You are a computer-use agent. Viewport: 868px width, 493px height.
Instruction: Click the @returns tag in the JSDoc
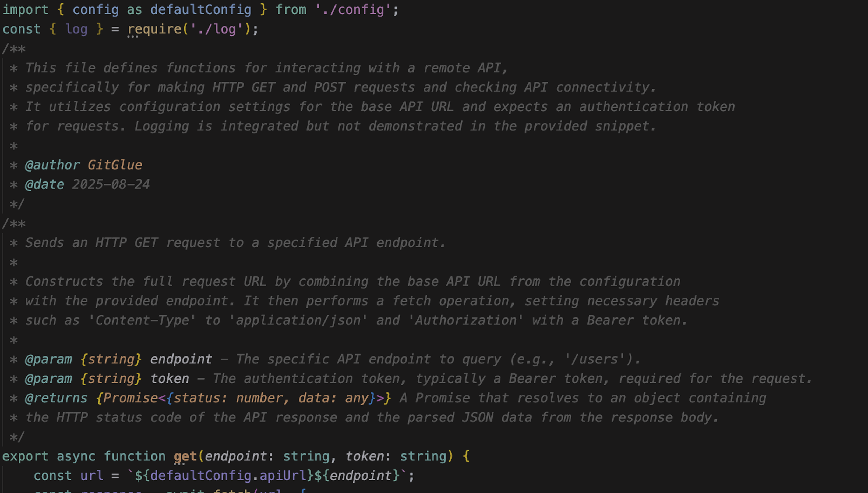pos(56,398)
